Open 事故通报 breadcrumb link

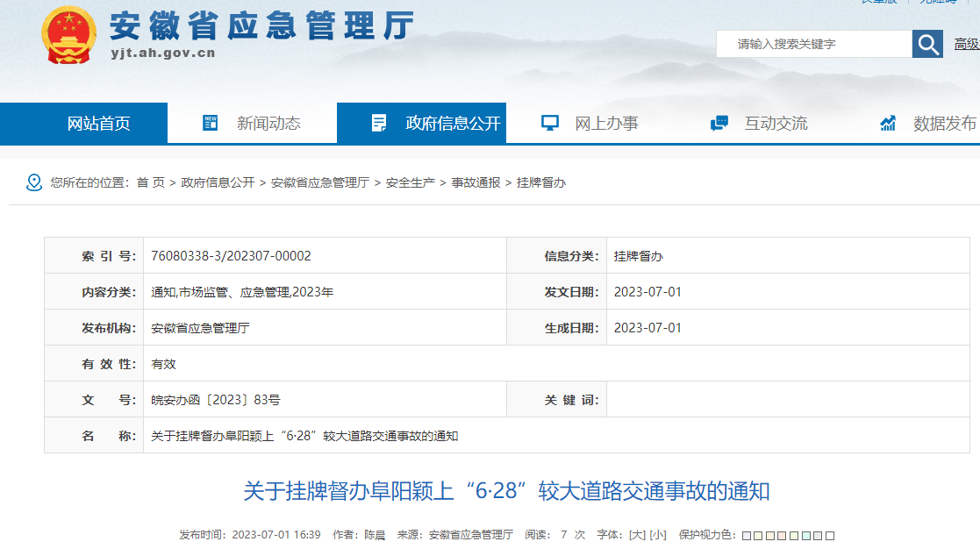[x=476, y=182]
